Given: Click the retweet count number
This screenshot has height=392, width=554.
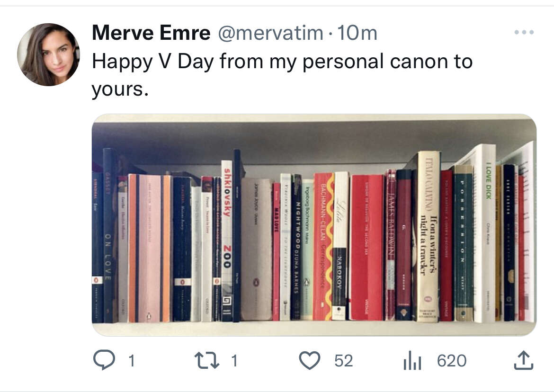Looking at the screenshot, I should [234, 361].
